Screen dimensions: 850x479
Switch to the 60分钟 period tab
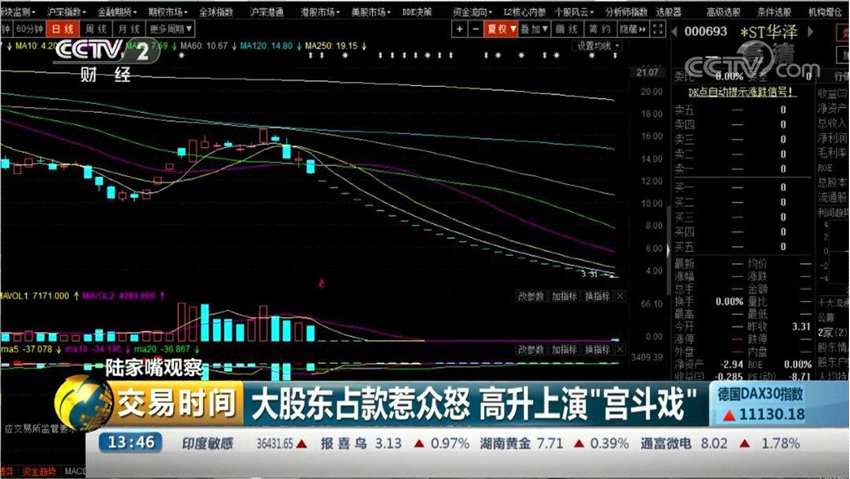tap(29, 29)
